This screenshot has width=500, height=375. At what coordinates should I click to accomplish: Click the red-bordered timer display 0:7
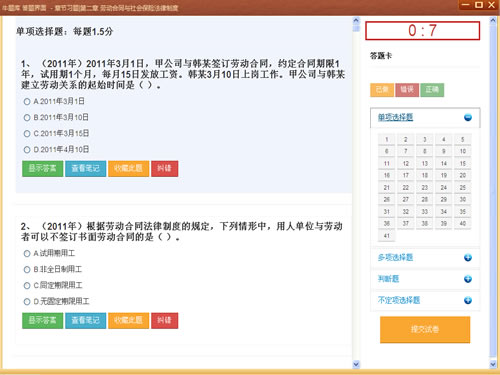click(422, 31)
